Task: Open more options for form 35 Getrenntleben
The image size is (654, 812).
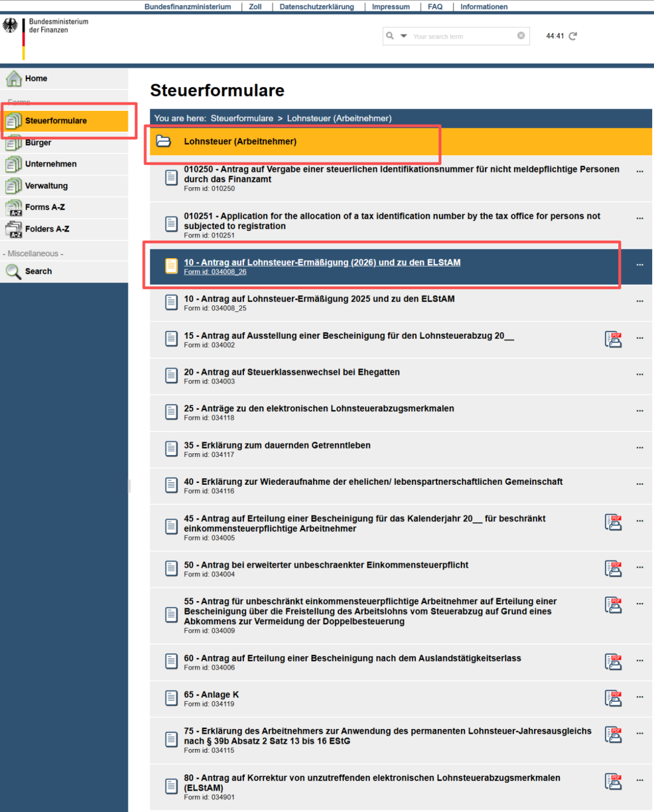Action: click(x=639, y=448)
